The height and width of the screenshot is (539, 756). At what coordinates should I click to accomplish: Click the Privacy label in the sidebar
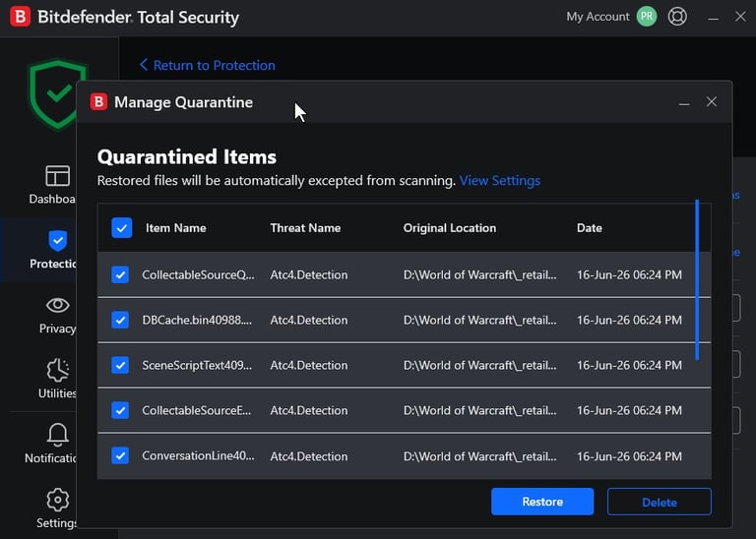pyautogui.click(x=57, y=329)
